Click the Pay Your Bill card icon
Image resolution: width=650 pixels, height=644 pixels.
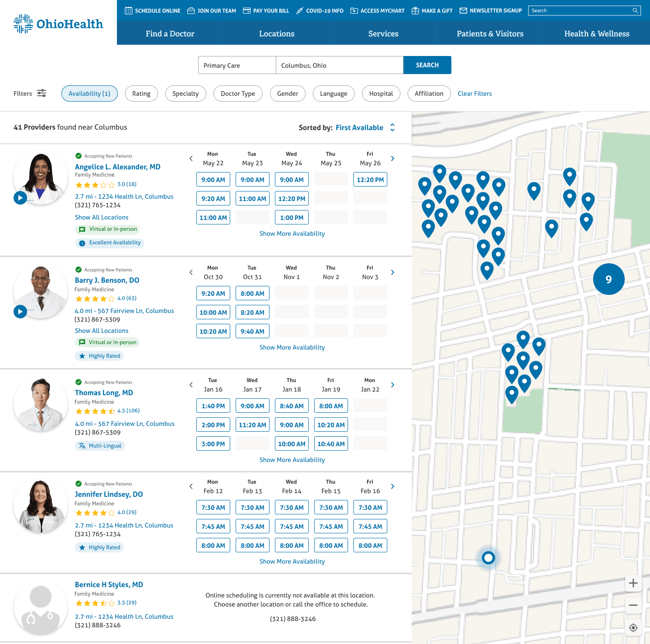[246, 10]
